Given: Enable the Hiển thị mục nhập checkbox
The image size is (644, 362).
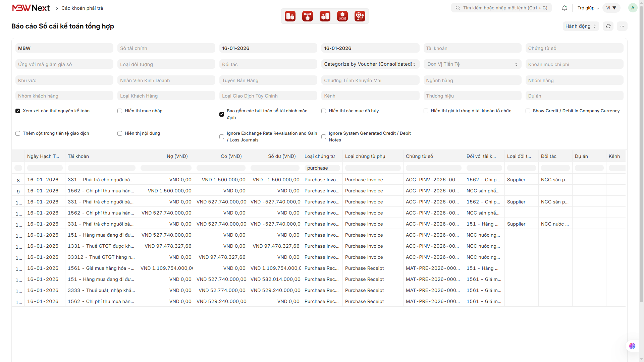Looking at the screenshot, I should click(x=120, y=111).
